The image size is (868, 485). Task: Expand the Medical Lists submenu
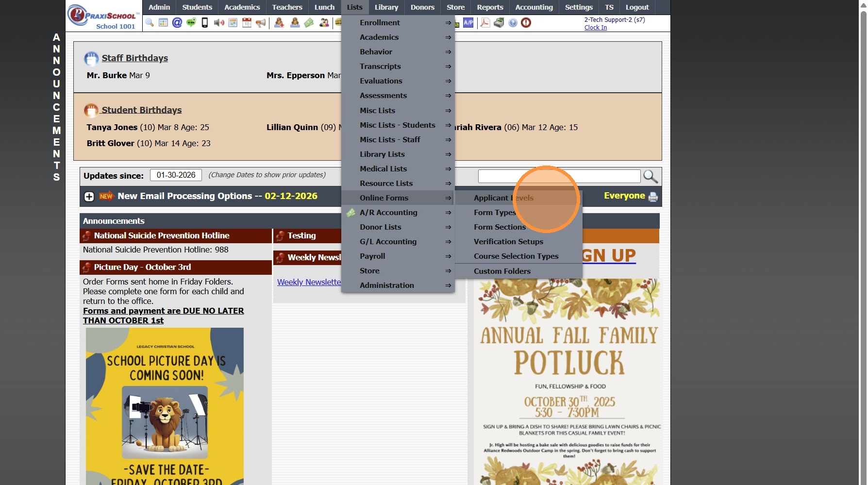[x=398, y=169]
